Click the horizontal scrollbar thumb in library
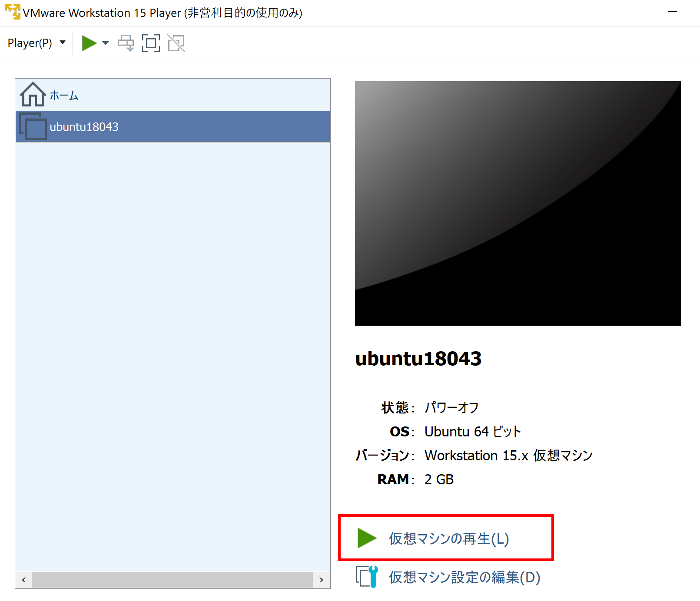This screenshot has width=700, height=601. click(173, 580)
